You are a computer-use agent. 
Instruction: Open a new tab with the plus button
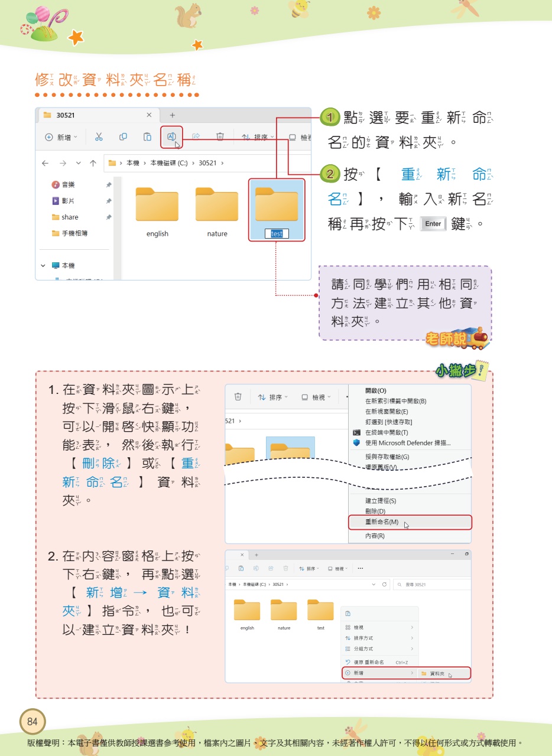[172, 115]
